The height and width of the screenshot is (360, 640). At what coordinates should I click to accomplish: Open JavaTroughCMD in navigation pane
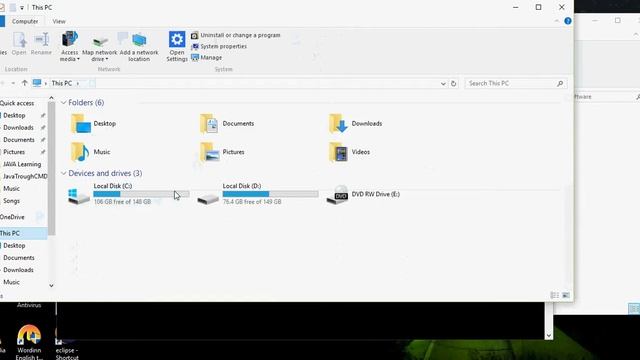[25, 176]
